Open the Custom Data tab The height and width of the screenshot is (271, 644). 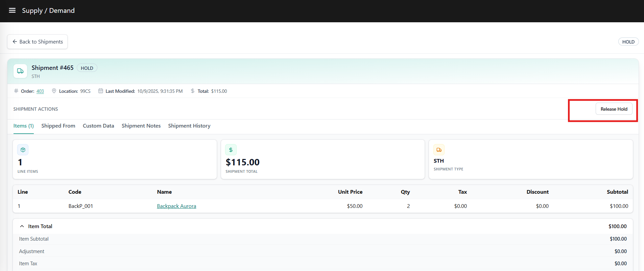click(98, 126)
